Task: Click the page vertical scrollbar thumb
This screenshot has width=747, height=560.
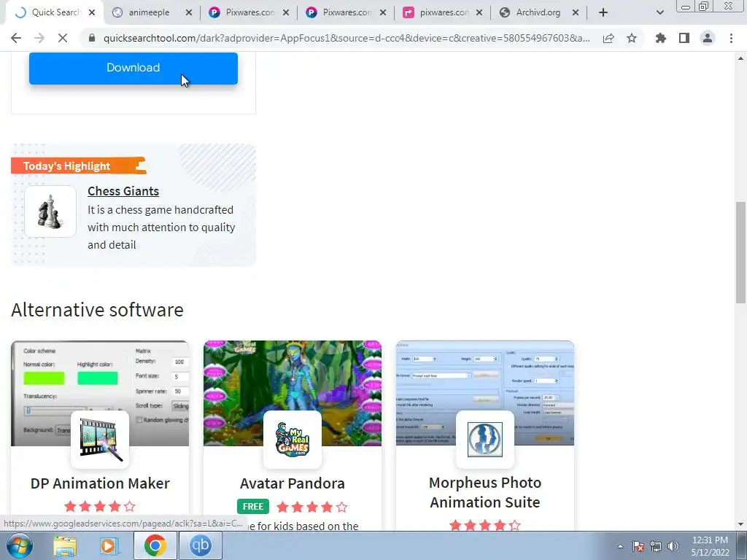Action: click(x=741, y=252)
